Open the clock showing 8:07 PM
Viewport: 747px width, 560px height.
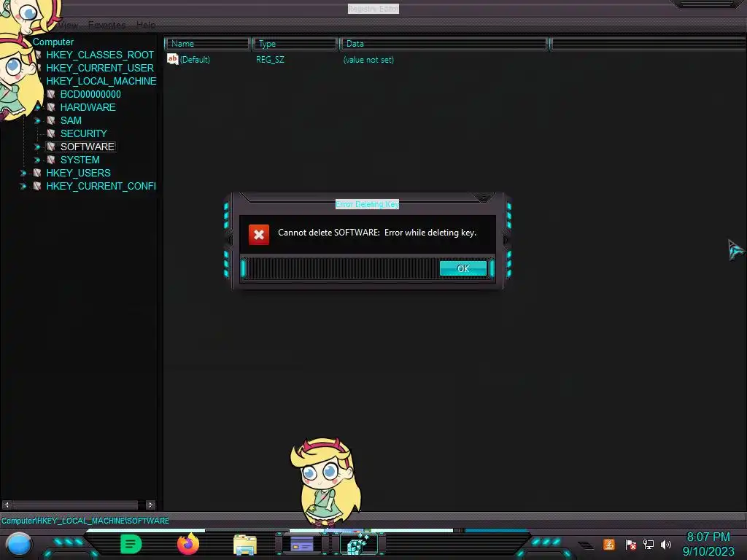coord(708,544)
